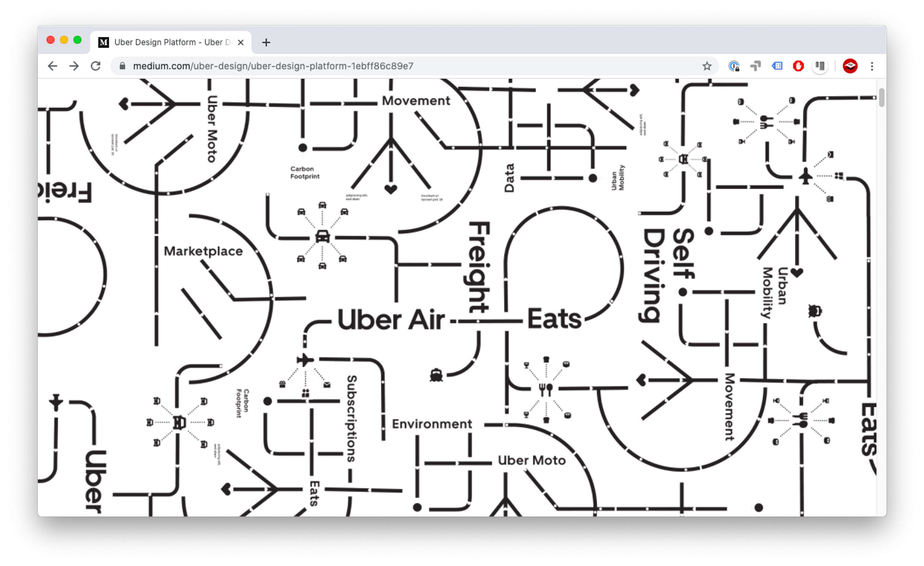Maximize window with the green button

coord(78,40)
